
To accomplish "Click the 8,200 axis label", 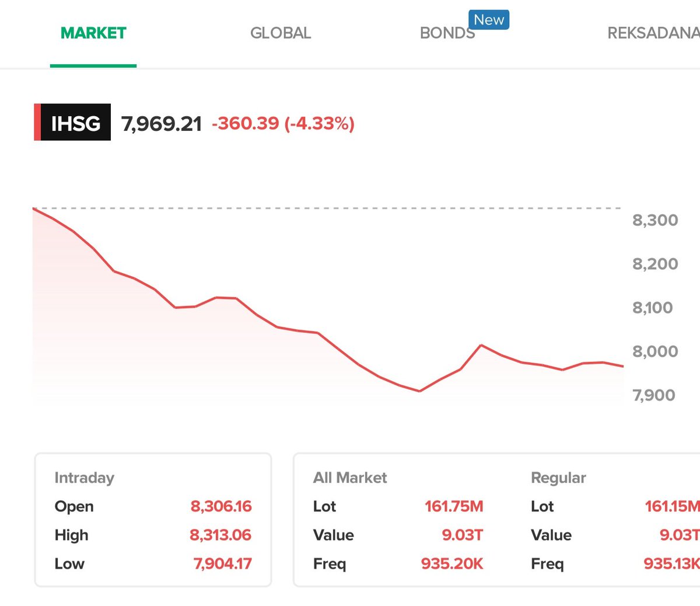I will pyautogui.click(x=655, y=264).
